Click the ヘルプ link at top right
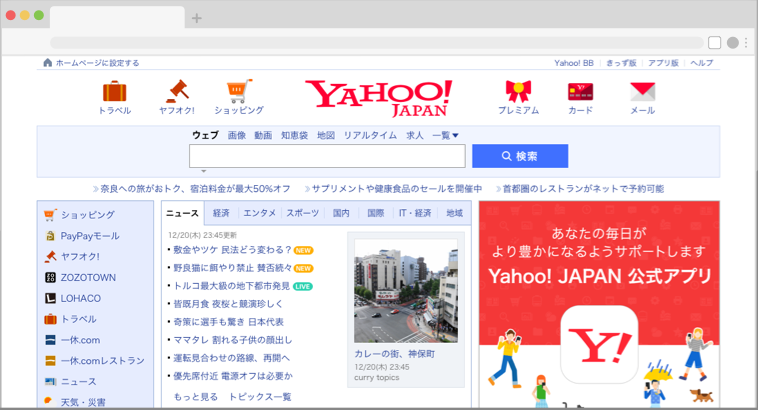758x410 pixels. tap(701, 63)
